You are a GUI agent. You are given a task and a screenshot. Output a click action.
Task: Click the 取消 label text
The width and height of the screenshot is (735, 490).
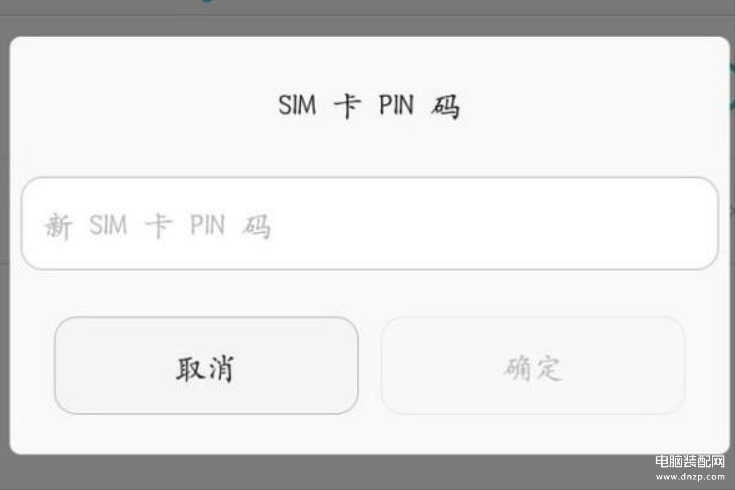[x=205, y=369]
